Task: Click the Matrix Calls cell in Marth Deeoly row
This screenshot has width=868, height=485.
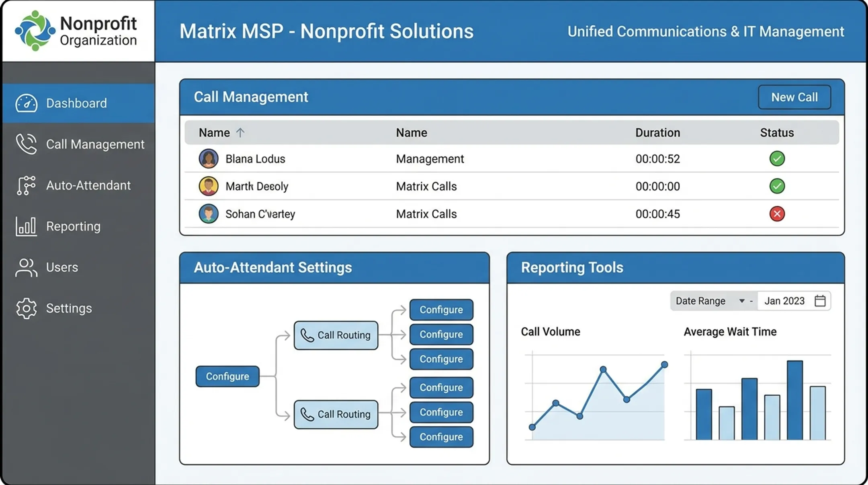Action: tap(426, 186)
